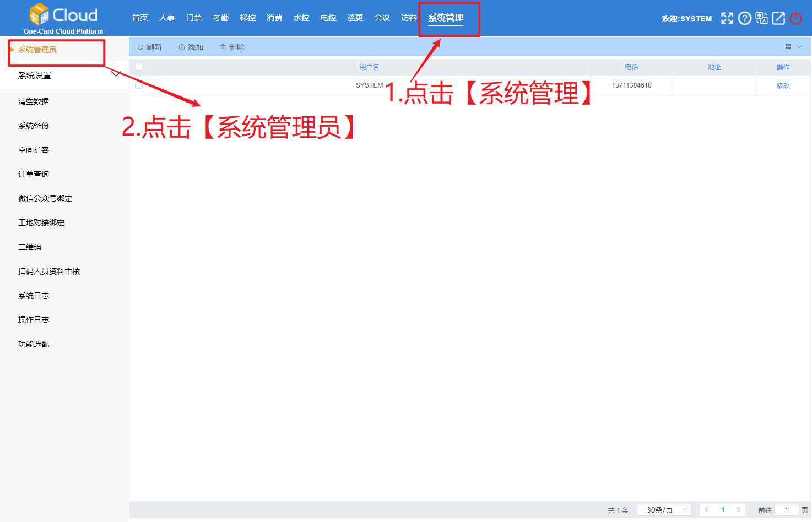The width and height of the screenshot is (812, 522).
Task: Delete selected administrators
Action: [232, 47]
